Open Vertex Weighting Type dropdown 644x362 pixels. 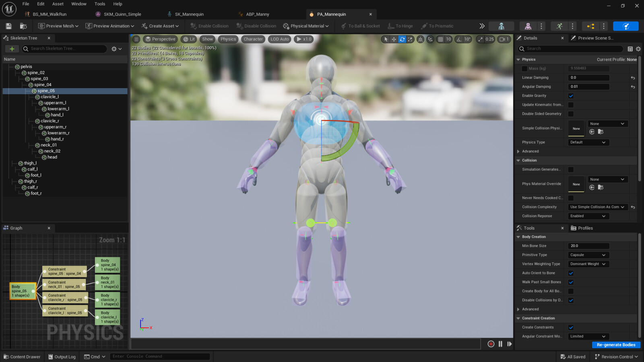588,264
